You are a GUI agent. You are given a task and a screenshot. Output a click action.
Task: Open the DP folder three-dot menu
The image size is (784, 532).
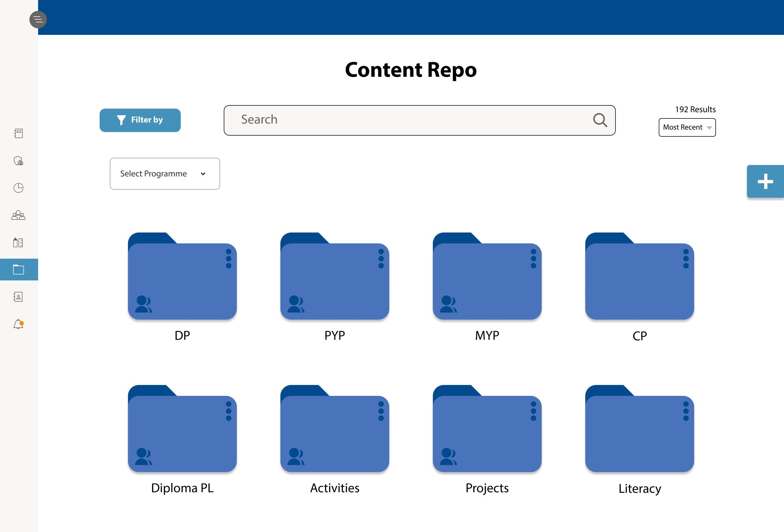click(x=228, y=259)
